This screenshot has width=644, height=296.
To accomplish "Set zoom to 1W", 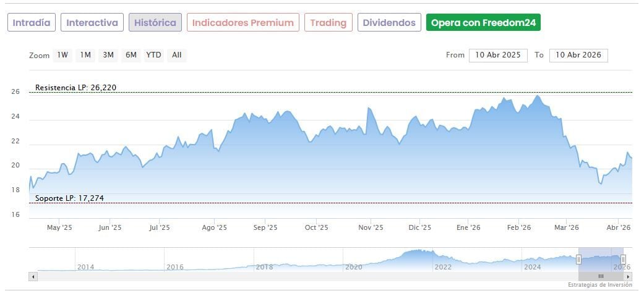I will [62, 55].
